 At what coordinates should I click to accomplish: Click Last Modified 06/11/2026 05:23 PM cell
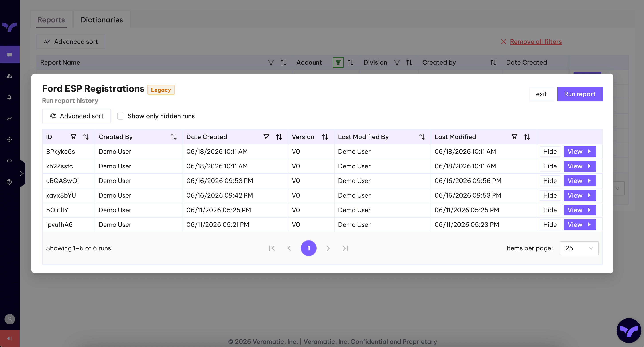coord(483,225)
